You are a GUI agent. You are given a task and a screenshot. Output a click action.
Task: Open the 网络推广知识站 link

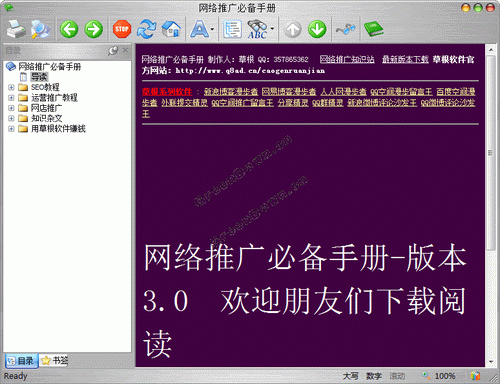point(347,59)
